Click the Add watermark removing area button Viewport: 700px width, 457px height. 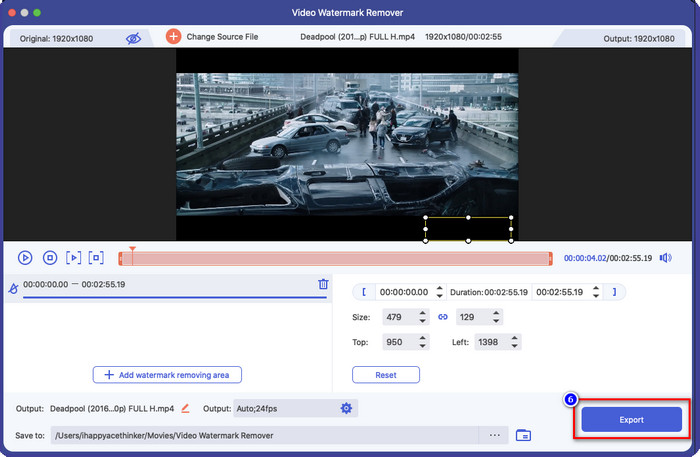click(167, 375)
